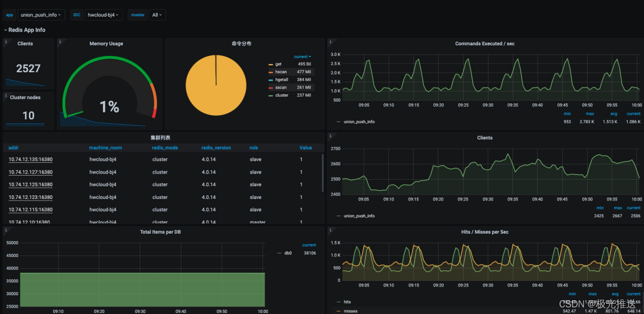Sort table by redis_version column
The image size is (644, 314).
pos(216,148)
